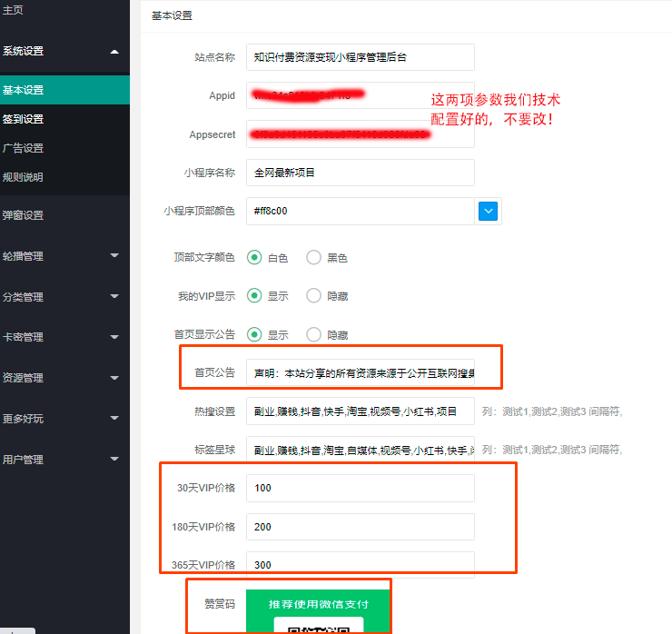Click the 小程序顶部颜色 #ff8c00 field
The width and height of the screenshot is (672, 634).
[360, 211]
